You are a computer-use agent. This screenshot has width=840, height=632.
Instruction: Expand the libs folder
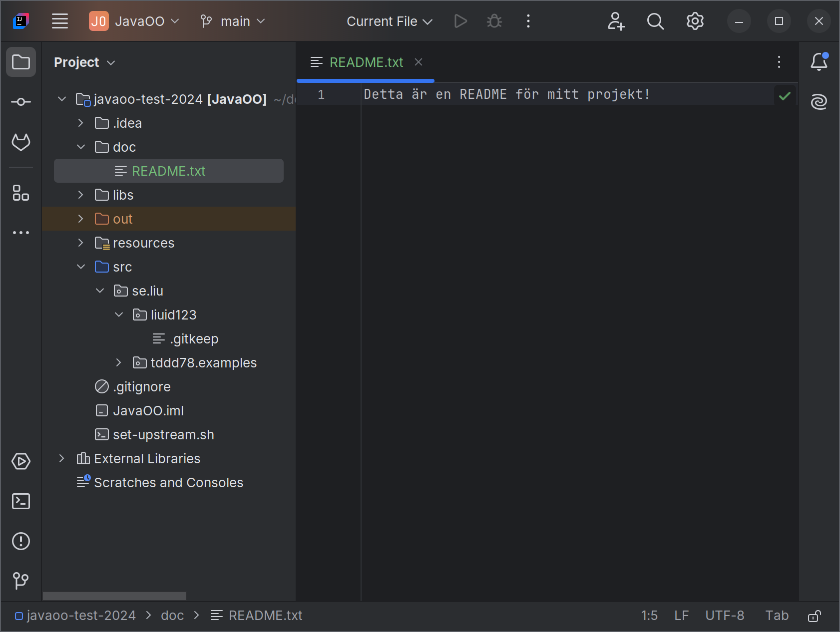pos(81,195)
